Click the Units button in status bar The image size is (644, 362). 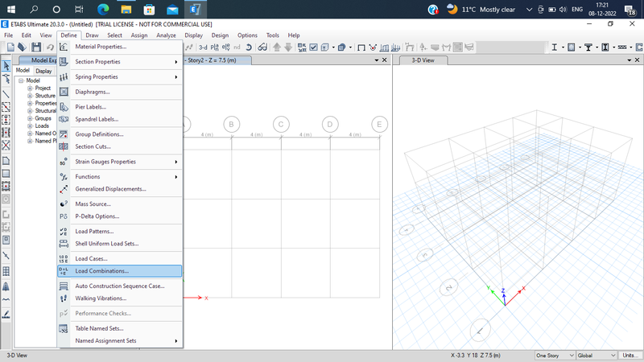(x=630, y=356)
